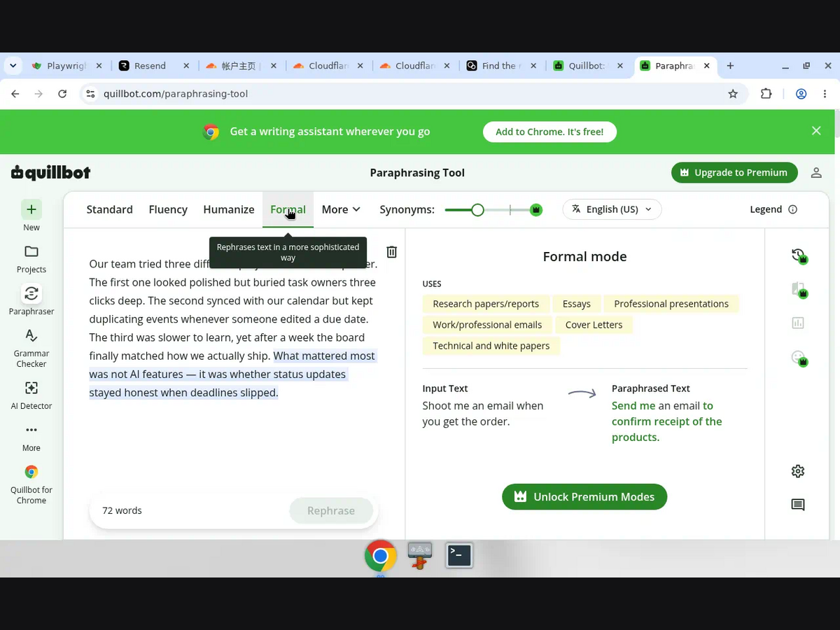Select the Paraphraser tool in sidebar

click(x=31, y=300)
